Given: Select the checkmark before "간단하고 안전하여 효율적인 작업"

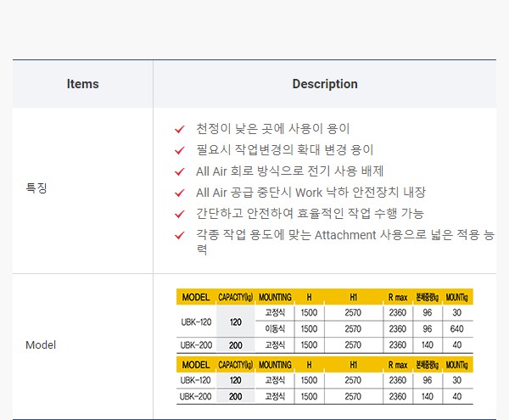Looking at the screenshot, I should (x=179, y=214).
